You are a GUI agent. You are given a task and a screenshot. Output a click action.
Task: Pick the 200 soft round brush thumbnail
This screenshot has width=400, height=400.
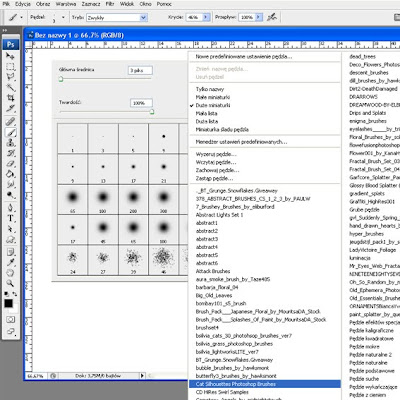pos(133,199)
